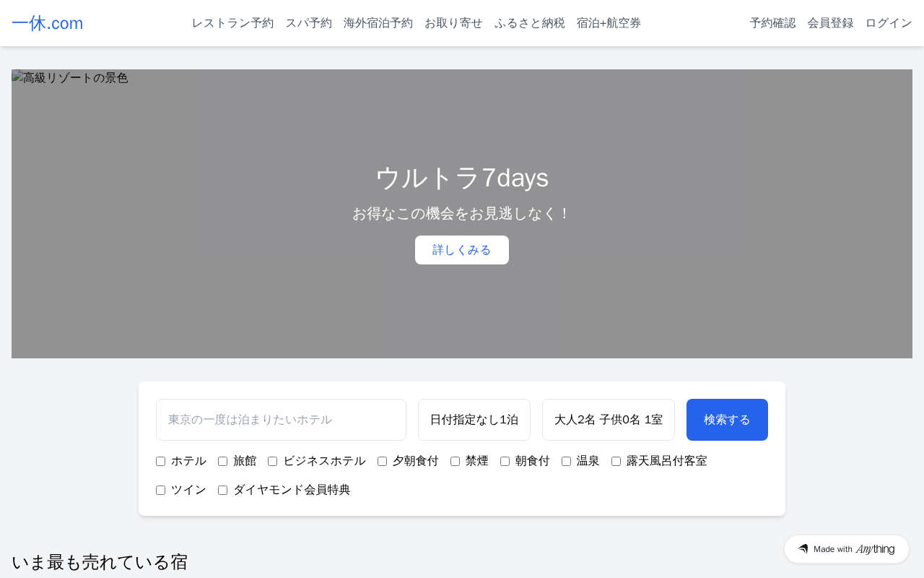
Task: Click the ログイン link
Action: [x=889, y=23]
